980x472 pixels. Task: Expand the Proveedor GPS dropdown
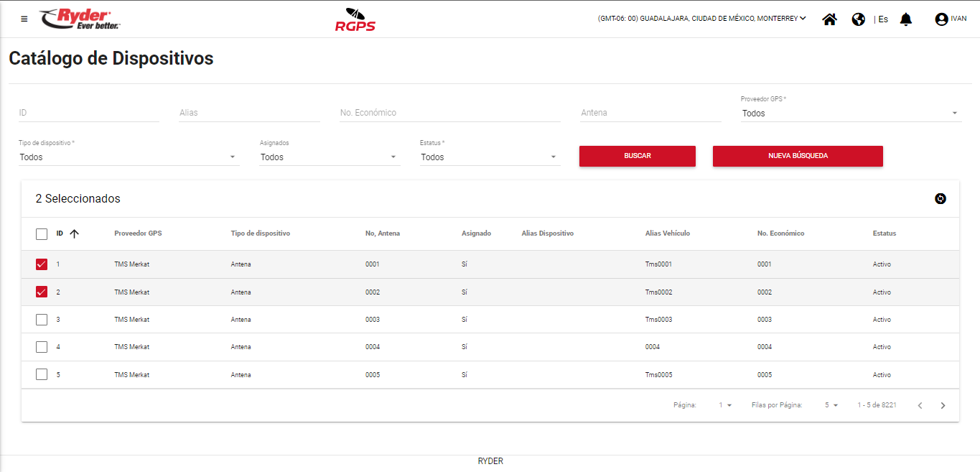(851, 114)
